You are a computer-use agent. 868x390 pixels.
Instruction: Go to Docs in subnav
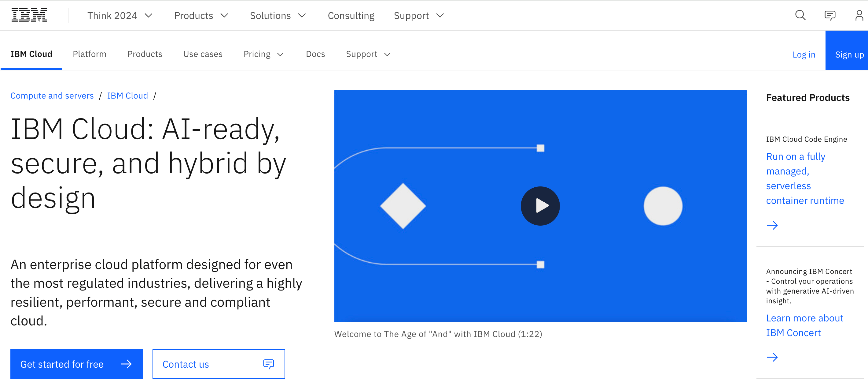coord(315,54)
